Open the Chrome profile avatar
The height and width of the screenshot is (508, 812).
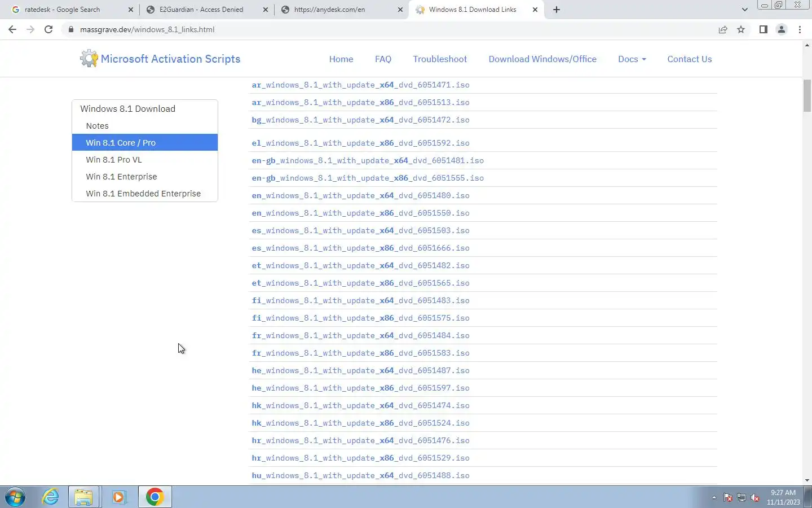click(782, 29)
